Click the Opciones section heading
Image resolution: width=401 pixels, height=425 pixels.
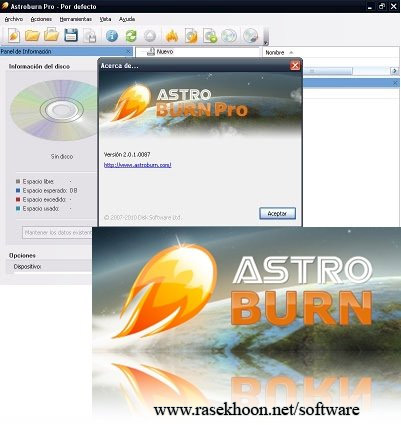pos(22,256)
